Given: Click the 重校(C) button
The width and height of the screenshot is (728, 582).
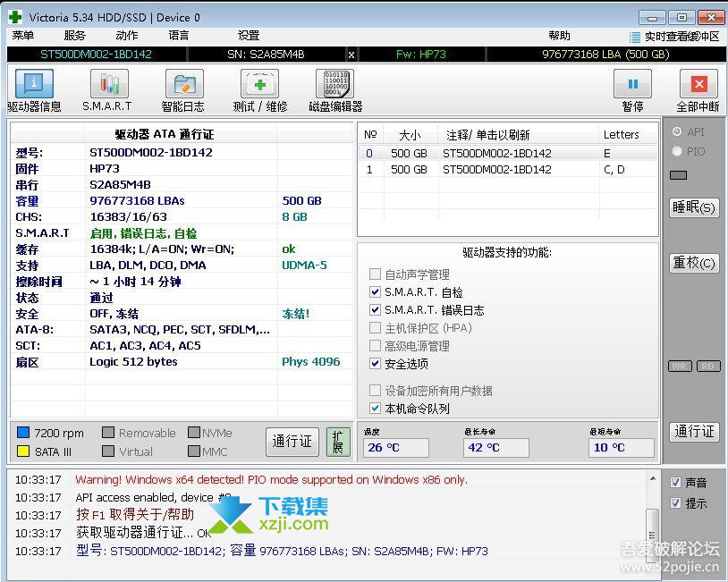Looking at the screenshot, I should (694, 263).
